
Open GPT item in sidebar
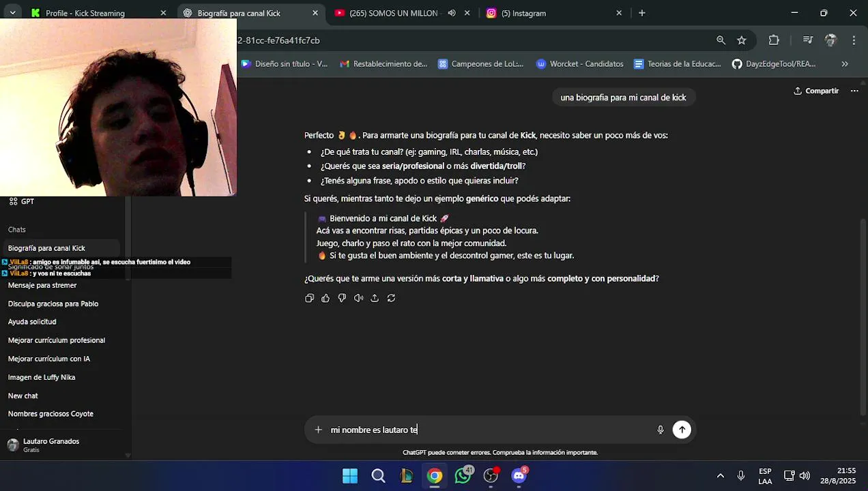pos(21,201)
